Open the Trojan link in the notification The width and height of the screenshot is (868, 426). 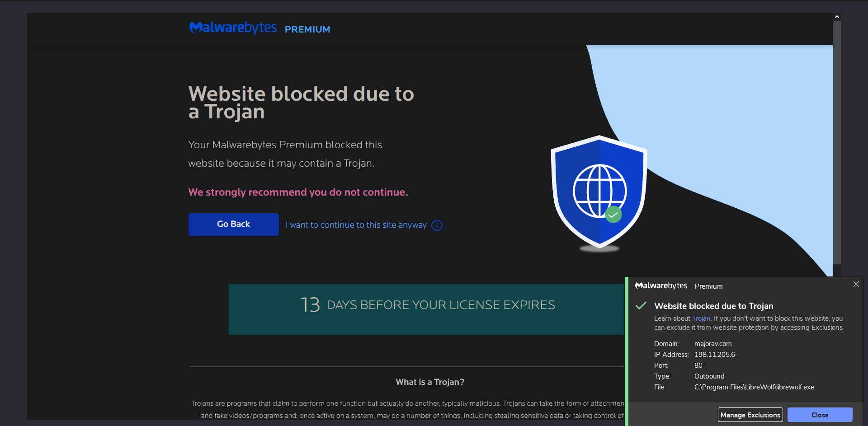click(x=701, y=318)
